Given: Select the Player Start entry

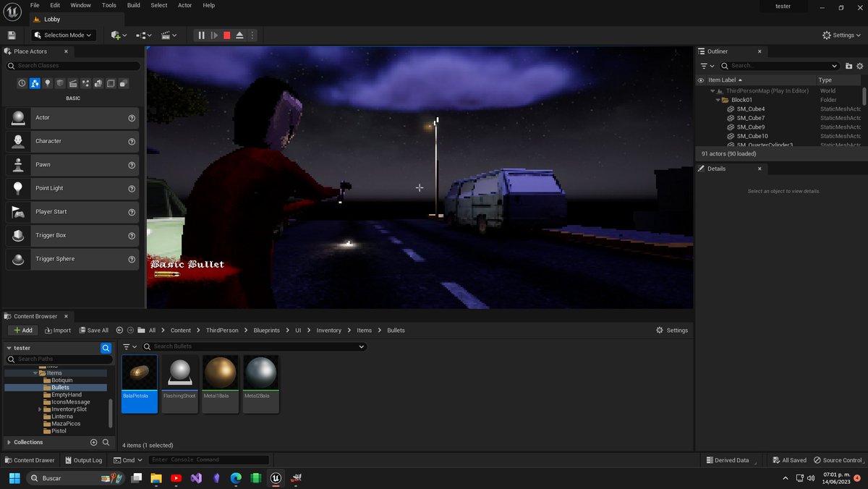Looking at the screenshot, I should click(72, 212).
